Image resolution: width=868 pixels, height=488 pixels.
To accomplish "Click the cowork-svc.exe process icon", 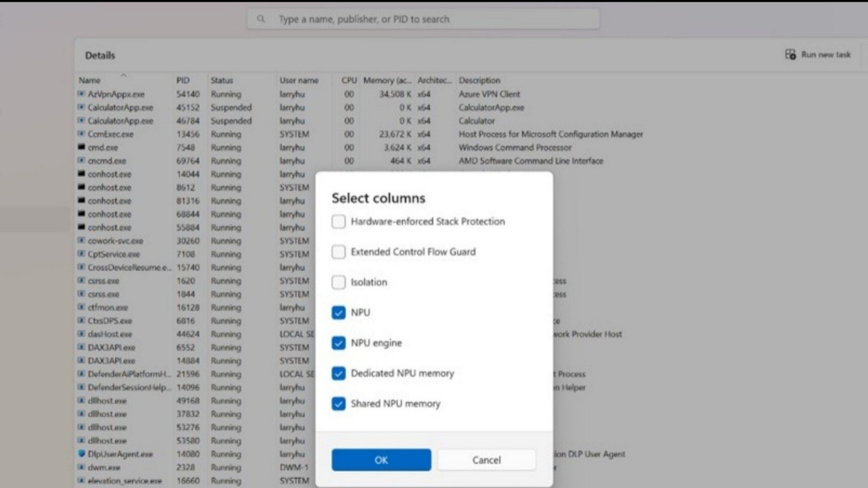I will pyautogui.click(x=81, y=241).
